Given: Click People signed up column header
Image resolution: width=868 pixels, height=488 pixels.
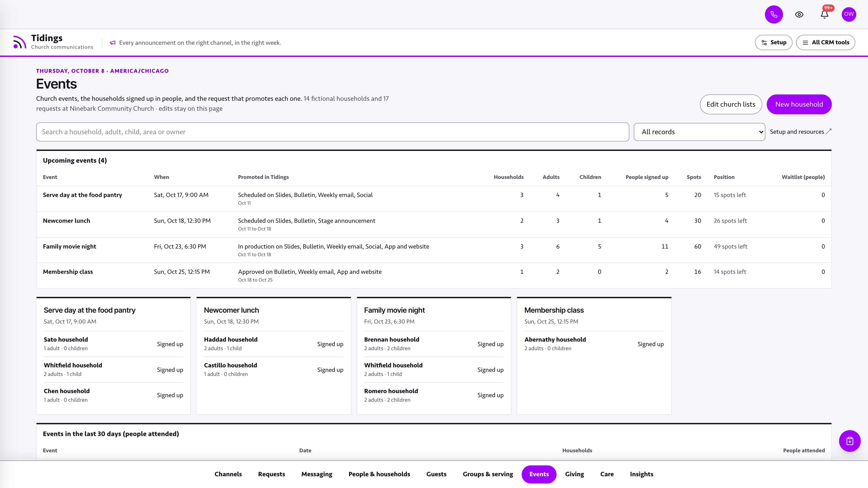Looking at the screenshot, I should (x=647, y=177).
